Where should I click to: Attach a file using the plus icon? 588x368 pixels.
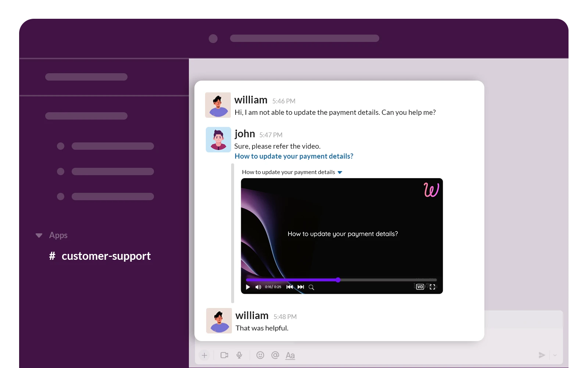click(205, 355)
